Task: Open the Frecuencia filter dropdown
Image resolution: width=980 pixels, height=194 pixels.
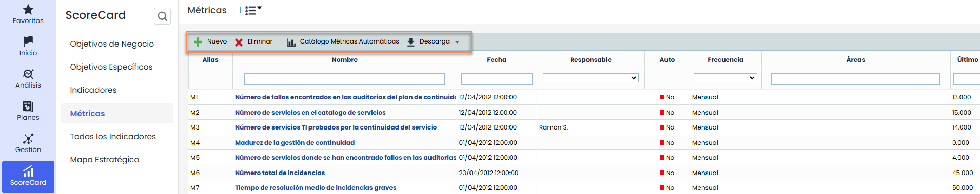Action: point(726,78)
